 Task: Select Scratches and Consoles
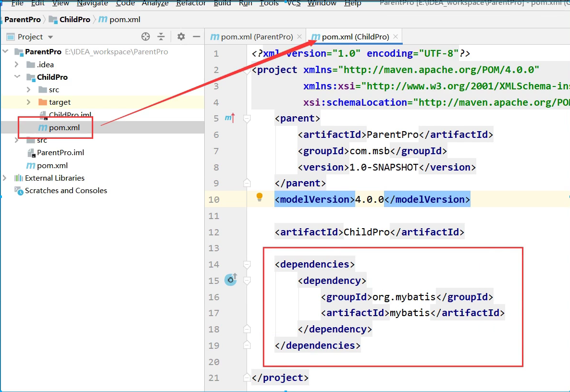coord(66,190)
